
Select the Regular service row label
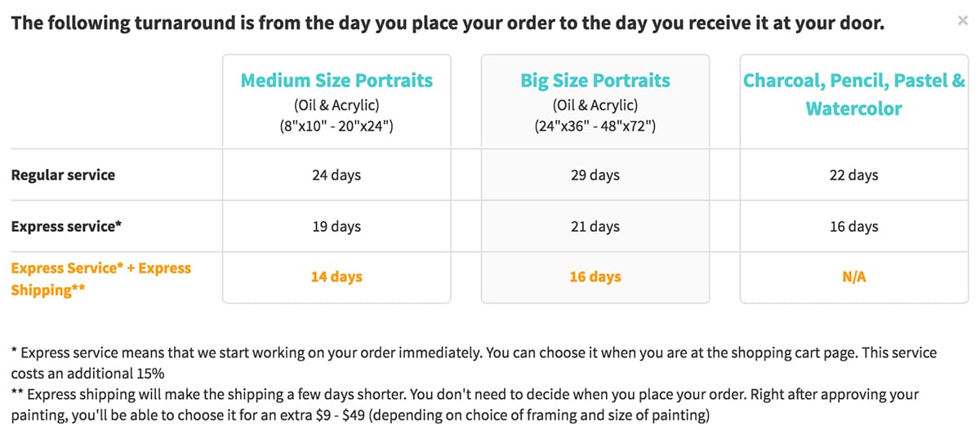pos(63,175)
